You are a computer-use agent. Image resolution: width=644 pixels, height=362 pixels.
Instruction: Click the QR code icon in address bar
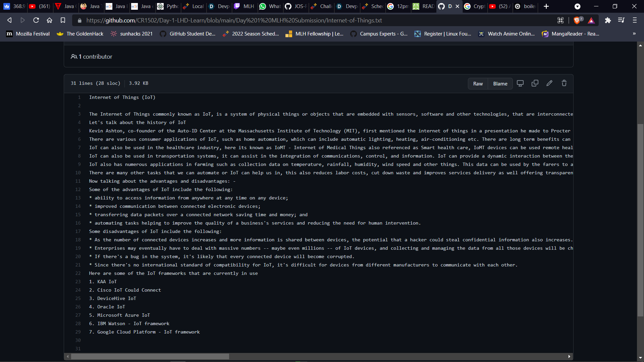click(560, 20)
